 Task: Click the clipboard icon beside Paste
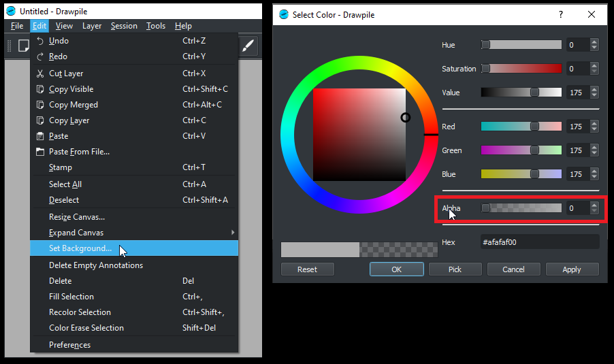pyautogui.click(x=40, y=136)
